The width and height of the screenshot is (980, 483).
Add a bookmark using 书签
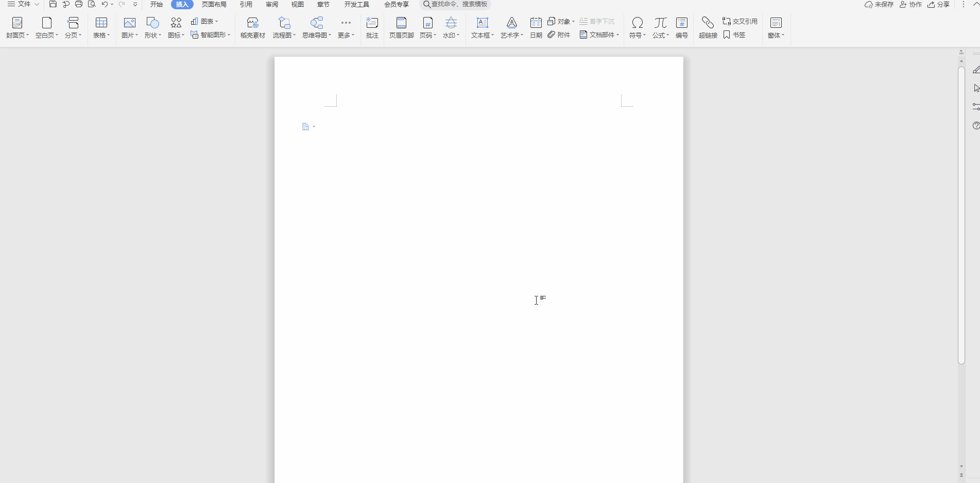coord(734,35)
